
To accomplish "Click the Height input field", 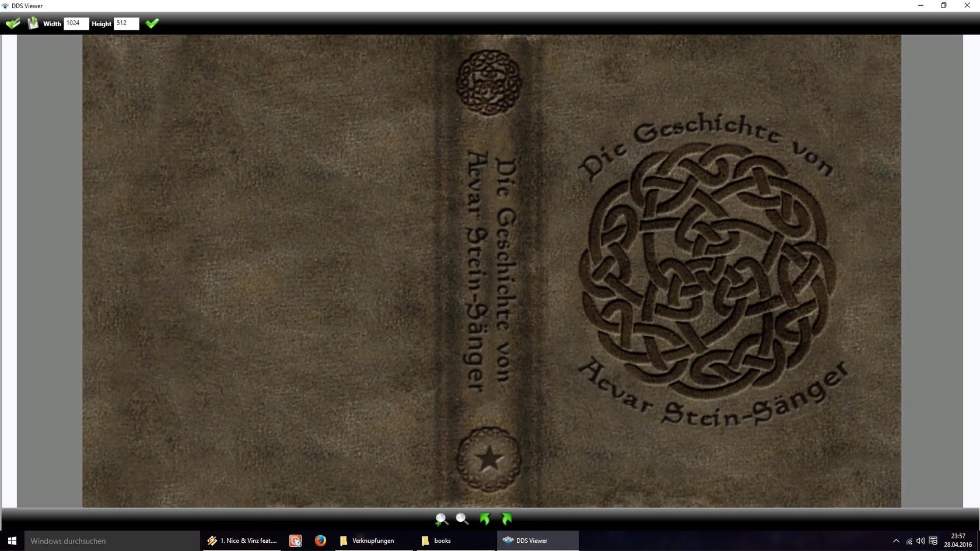I will point(126,23).
